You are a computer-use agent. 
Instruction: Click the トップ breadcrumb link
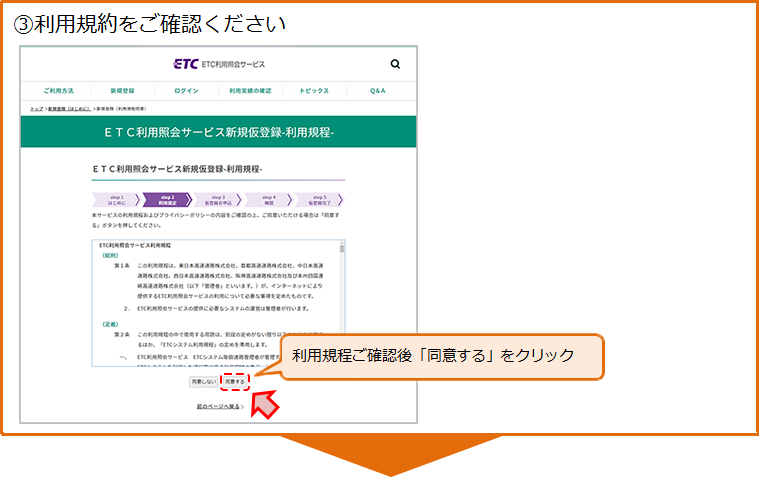pos(36,107)
